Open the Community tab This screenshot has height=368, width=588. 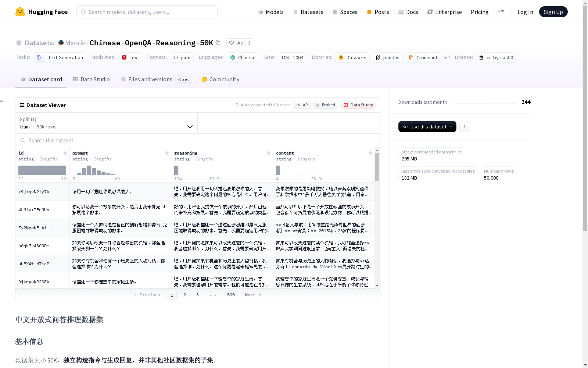[220, 79]
